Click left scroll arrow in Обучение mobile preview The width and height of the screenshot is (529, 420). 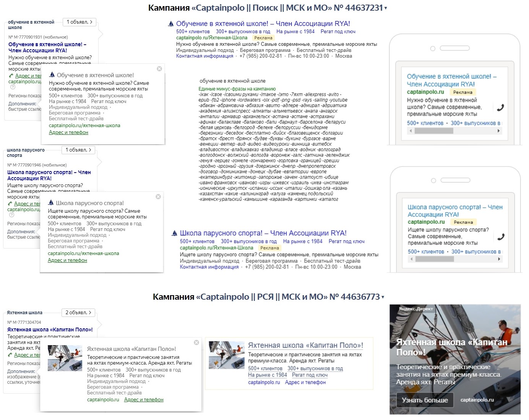pyautogui.click(x=411, y=131)
